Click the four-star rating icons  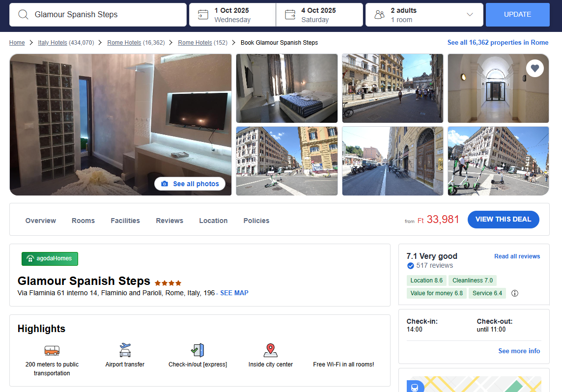[168, 283]
